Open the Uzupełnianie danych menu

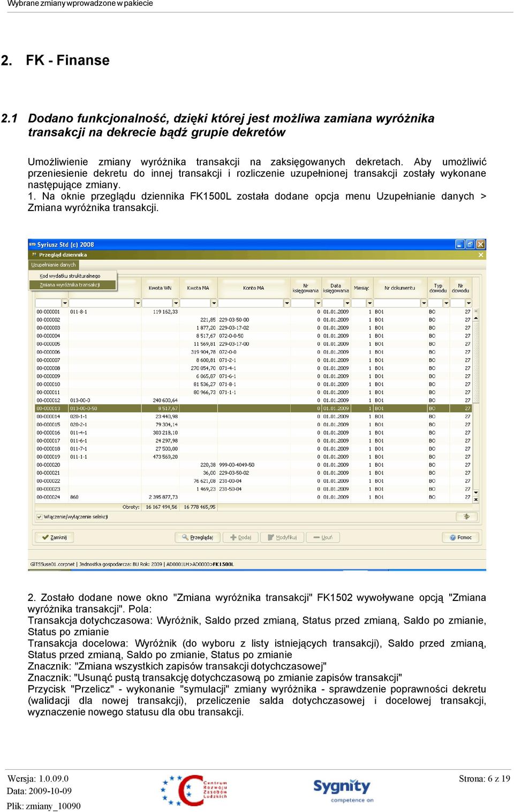pyautogui.click(x=54, y=265)
